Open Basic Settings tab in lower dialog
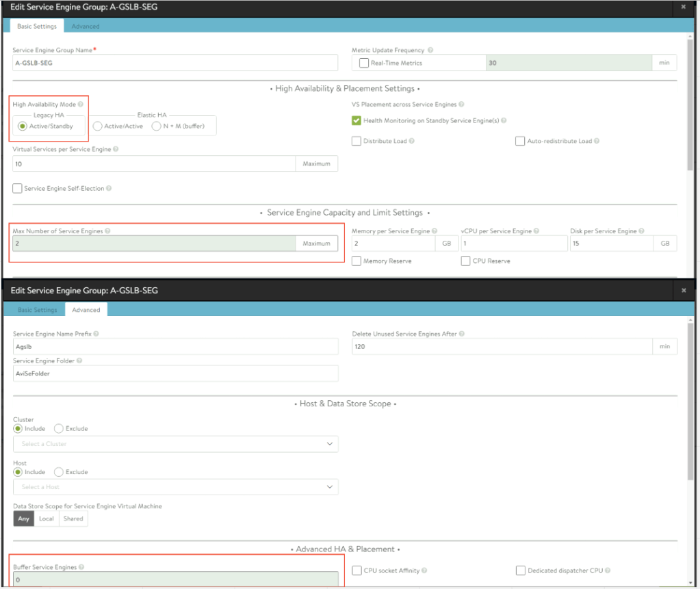Screen dimensions: 700x589 (37, 310)
